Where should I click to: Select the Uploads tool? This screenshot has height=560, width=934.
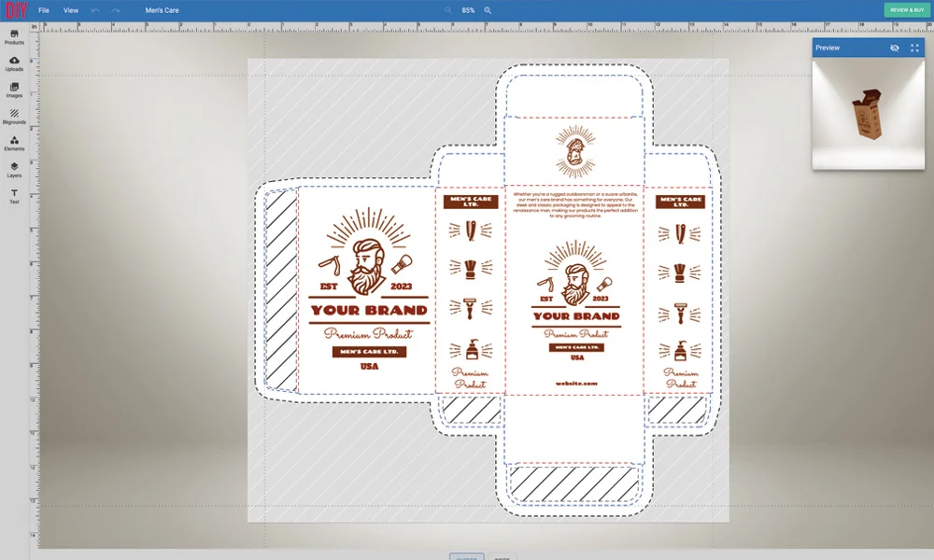click(14, 65)
